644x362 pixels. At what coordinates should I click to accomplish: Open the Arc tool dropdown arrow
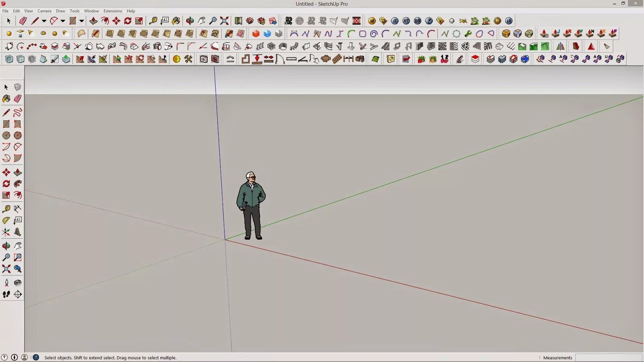point(62,21)
